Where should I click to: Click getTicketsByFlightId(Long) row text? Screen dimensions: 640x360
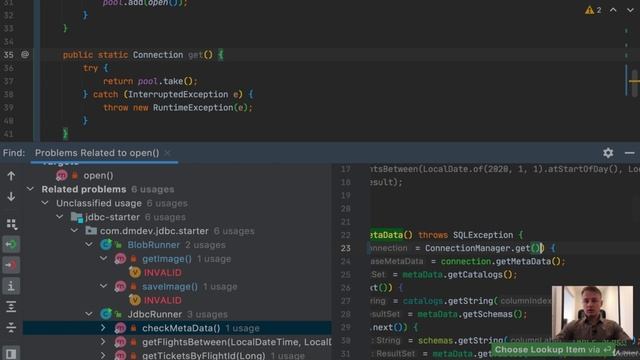tap(204, 356)
